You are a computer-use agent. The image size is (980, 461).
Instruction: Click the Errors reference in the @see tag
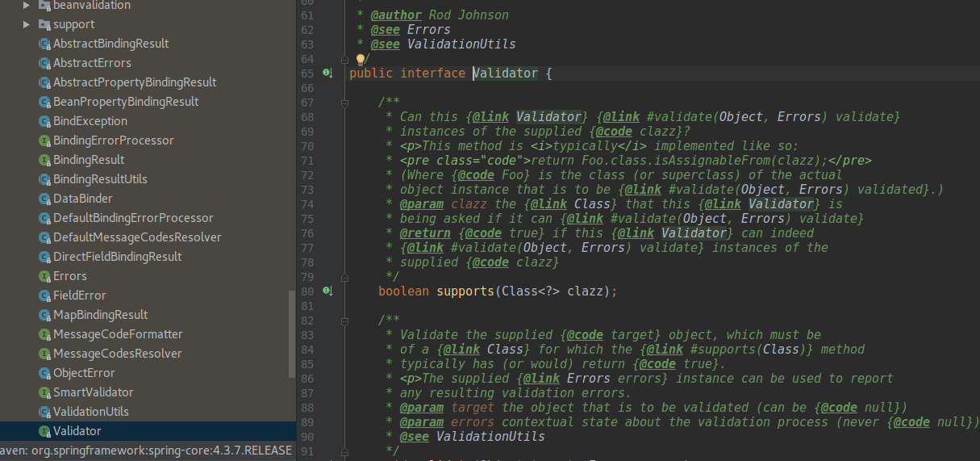point(428,30)
